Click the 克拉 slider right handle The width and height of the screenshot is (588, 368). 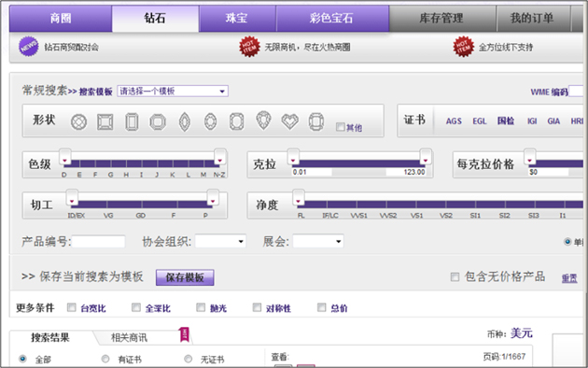[x=426, y=156]
